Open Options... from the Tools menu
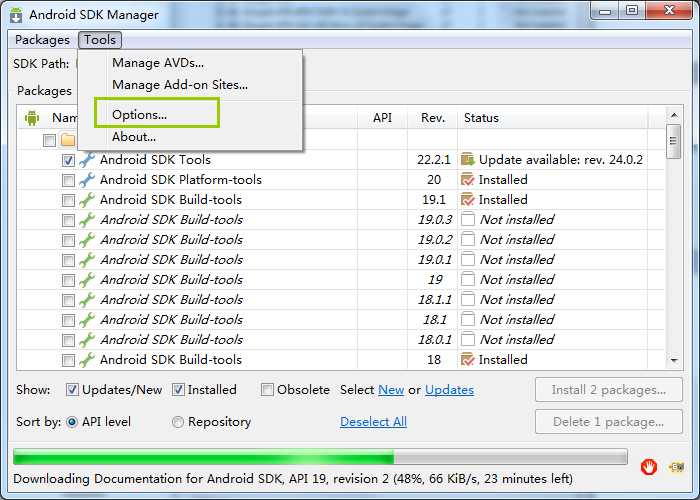This screenshot has width=700, height=500. coord(139,115)
